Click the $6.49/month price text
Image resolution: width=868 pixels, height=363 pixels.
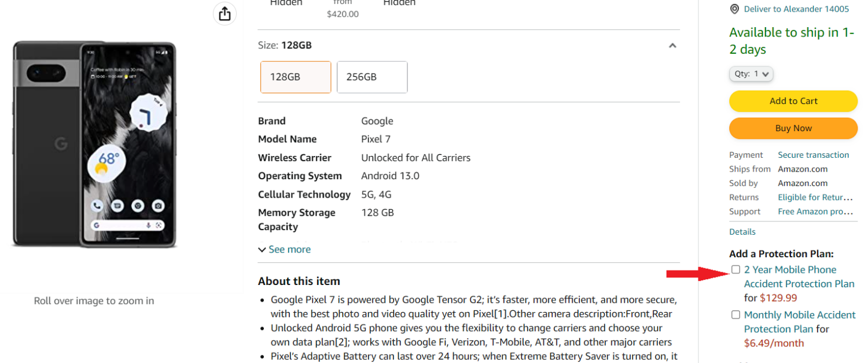tap(774, 343)
